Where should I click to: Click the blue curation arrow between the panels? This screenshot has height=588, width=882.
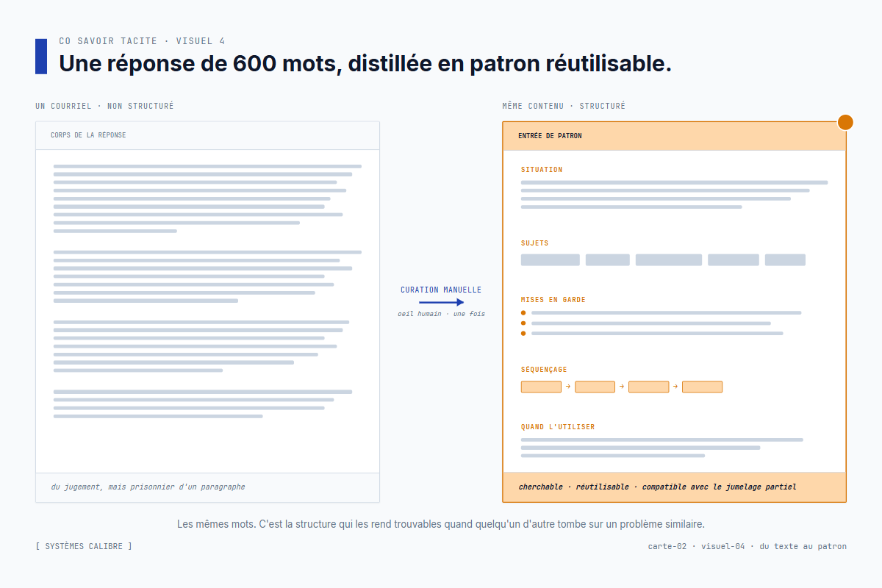(x=441, y=302)
